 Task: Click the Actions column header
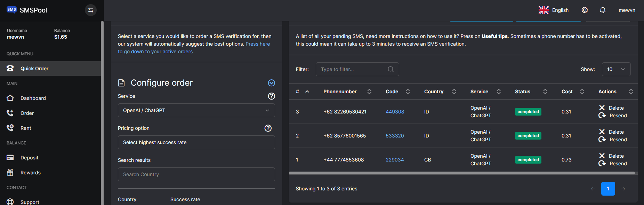(607, 92)
